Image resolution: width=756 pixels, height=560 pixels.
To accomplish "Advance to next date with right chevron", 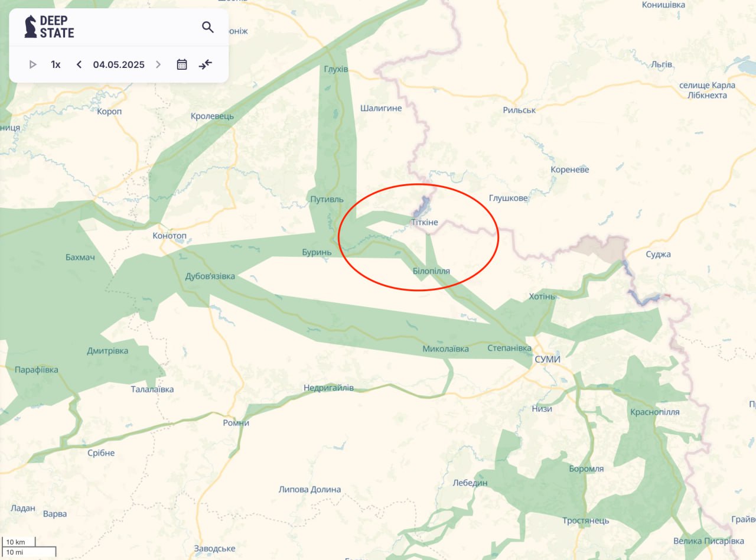I will [x=158, y=64].
